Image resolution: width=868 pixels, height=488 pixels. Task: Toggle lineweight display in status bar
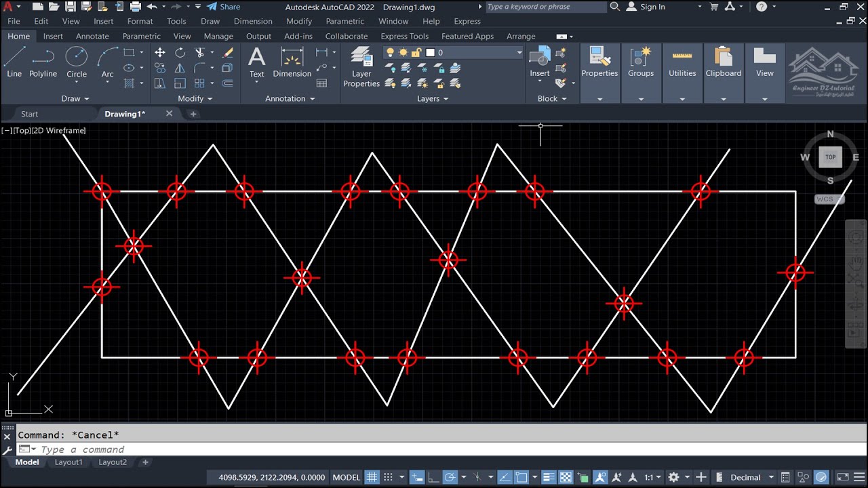(549, 477)
